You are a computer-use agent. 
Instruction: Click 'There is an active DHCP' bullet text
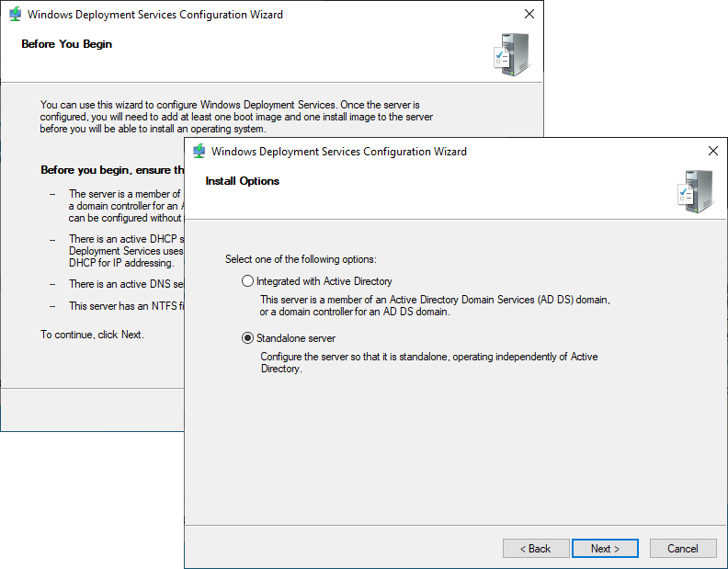tap(126, 251)
